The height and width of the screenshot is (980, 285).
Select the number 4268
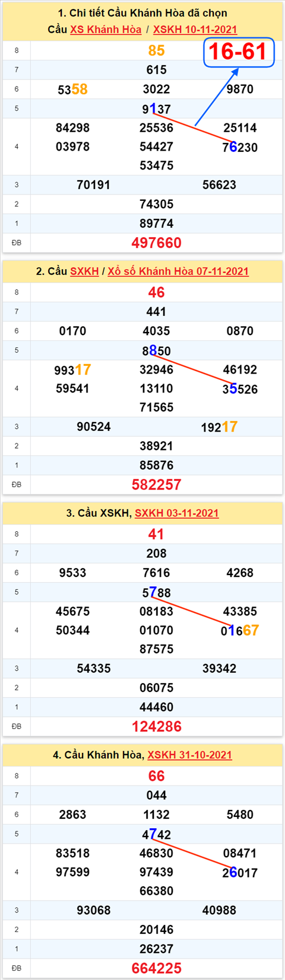240,573
